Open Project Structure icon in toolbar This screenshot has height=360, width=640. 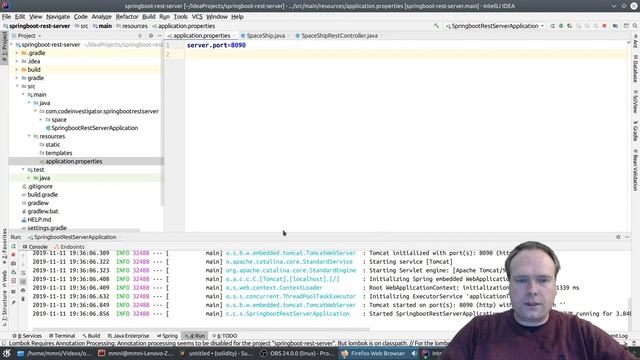tap(616, 26)
